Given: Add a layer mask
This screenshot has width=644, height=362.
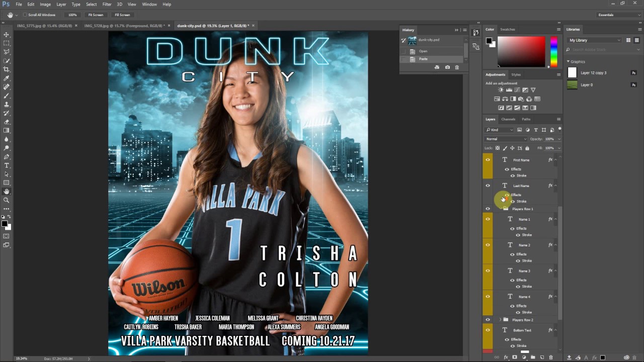Looking at the screenshot, I should click(x=515, y=357).
